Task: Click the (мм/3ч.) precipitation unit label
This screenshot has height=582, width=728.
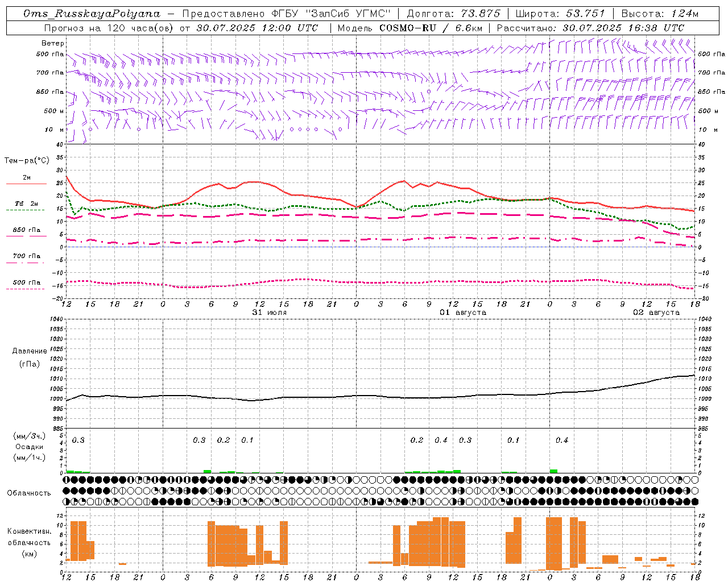Action: (30, 436)
